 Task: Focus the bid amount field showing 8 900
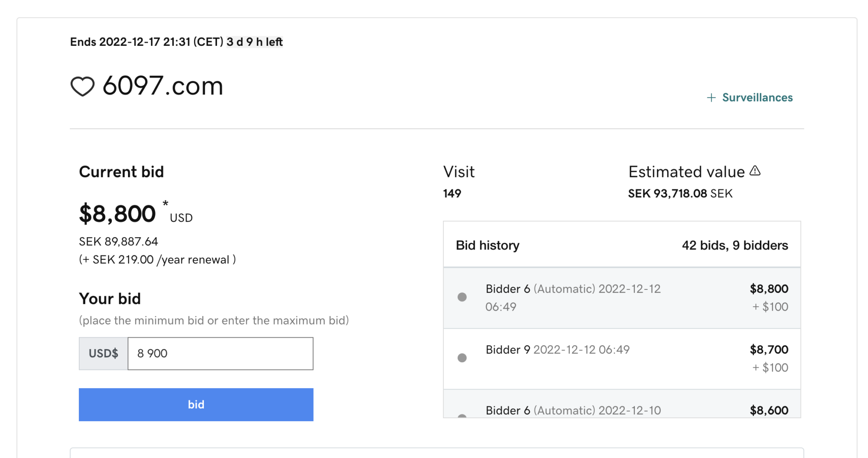pyautogui.click(x=220, y=353)
